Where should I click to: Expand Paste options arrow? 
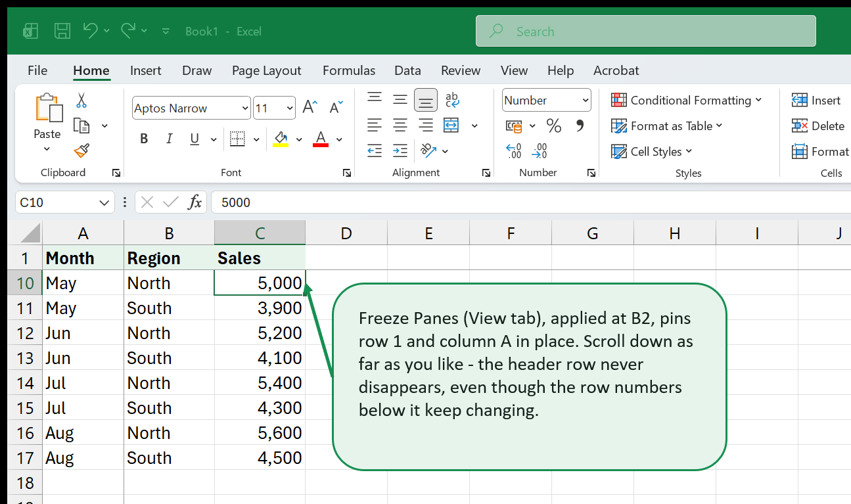tap(47, 149)
